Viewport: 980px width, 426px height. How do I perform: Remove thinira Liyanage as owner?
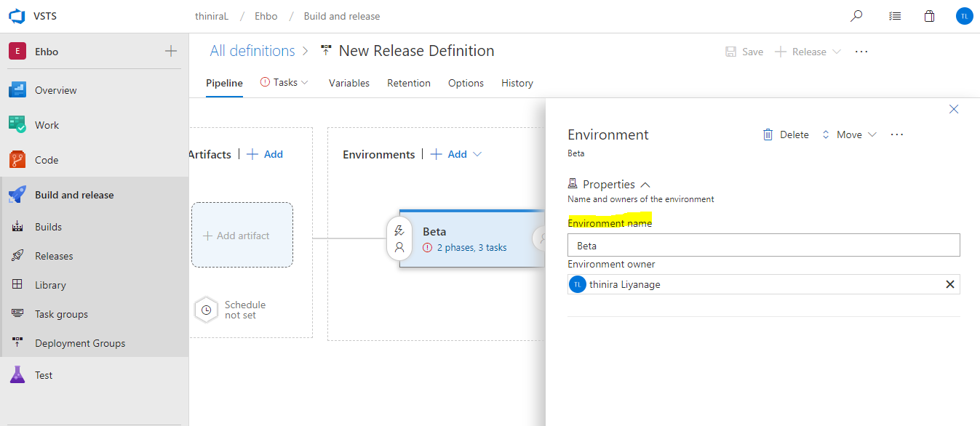click(x=949, y=284)
